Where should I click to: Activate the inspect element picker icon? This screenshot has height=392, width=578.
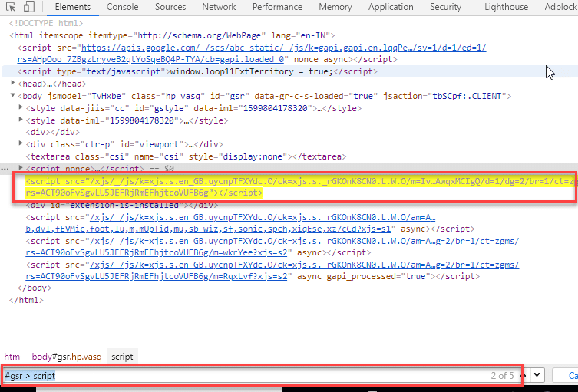point(11,7)
